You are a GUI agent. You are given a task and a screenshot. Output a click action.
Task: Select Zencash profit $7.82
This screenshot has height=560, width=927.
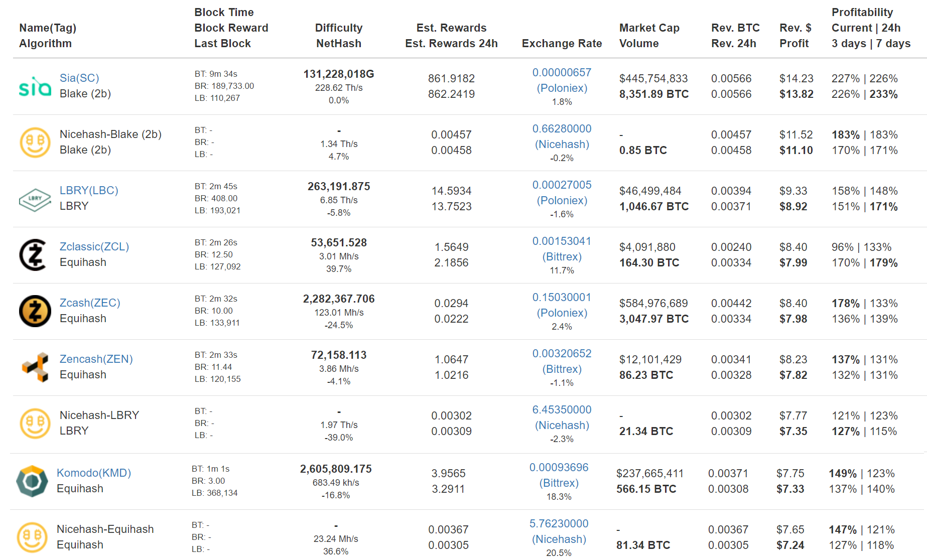pos(793,375)
